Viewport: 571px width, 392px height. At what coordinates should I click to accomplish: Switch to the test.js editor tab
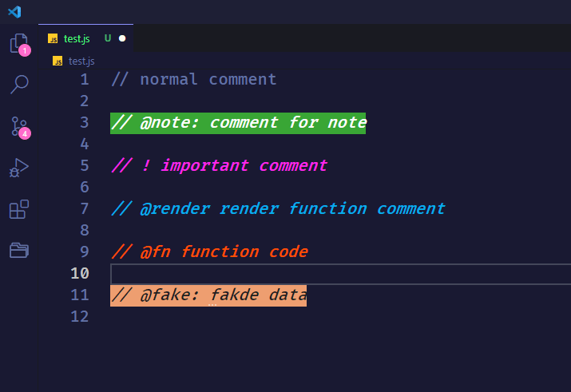click(x=86, y=38)
